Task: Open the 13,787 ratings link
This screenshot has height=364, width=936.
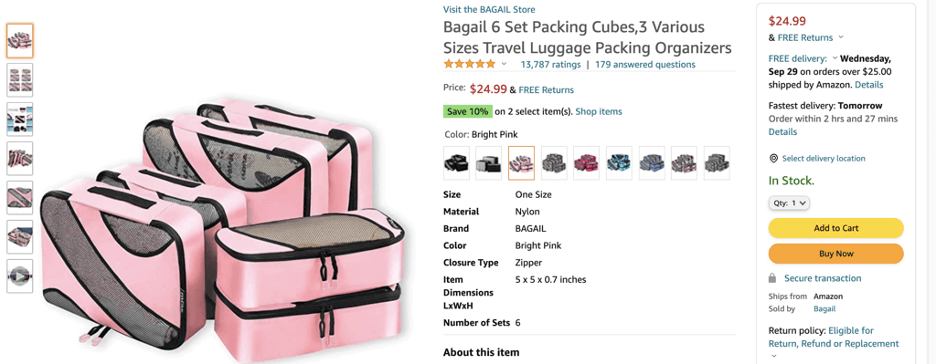Action: 550,64
